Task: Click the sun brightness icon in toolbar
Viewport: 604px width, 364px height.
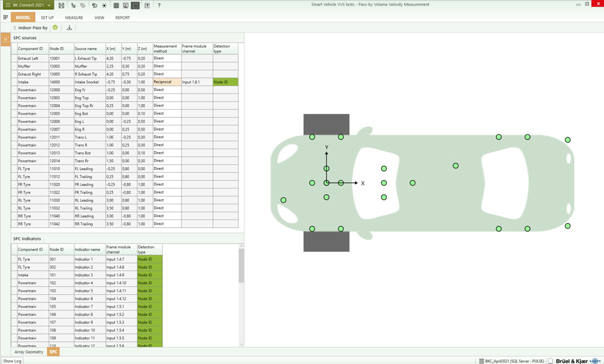Action: [104, 5]
